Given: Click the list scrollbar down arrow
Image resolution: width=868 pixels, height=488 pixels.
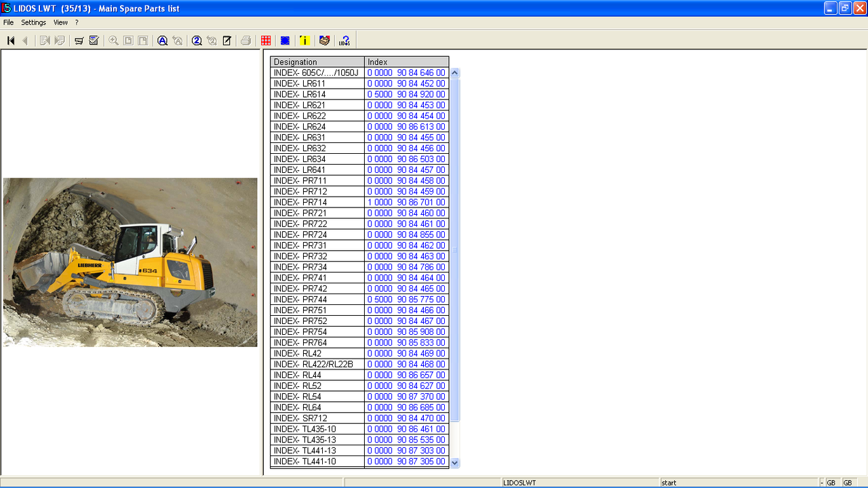Looking at the screenshot, I should [455, 463].
